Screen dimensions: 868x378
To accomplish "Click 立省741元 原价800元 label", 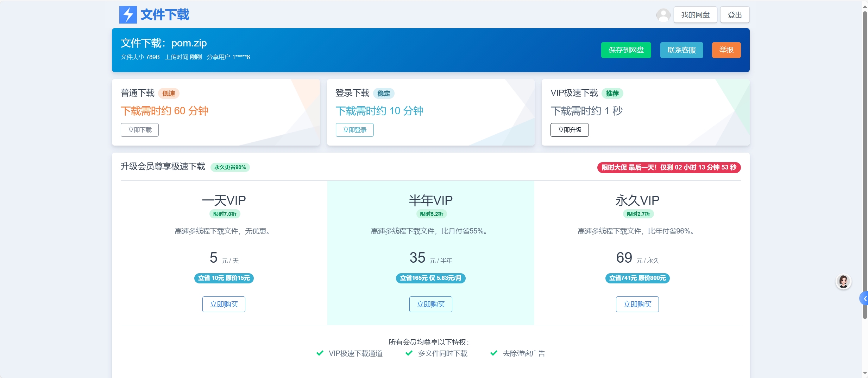I will coord(637,278).
